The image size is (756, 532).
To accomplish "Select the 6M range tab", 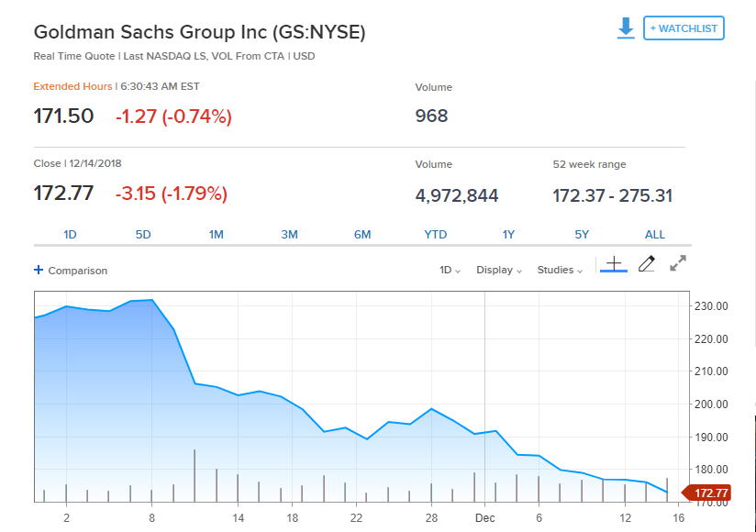I will [362, 235].
